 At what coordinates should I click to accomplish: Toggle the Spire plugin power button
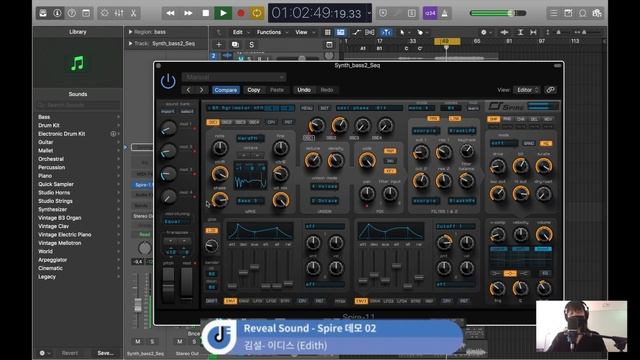(168, 81)
